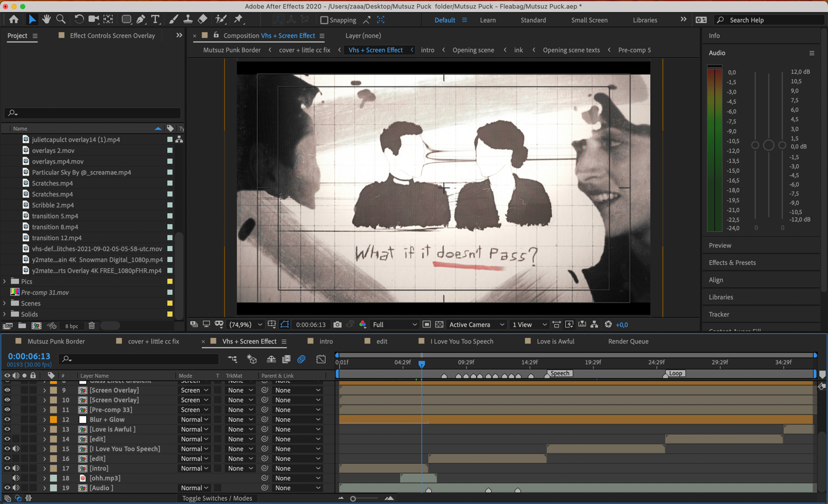Image resolution: width=828 pixels, height=504 pixels.
Task: Select the Zoom magnifier tool
Action: (61, 19)
